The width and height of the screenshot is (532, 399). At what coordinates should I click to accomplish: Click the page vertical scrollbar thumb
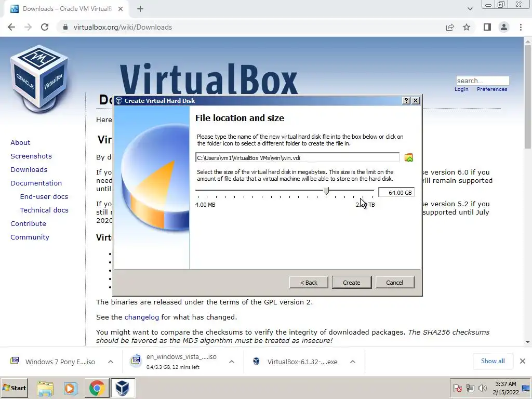click(x=528, y=97)
